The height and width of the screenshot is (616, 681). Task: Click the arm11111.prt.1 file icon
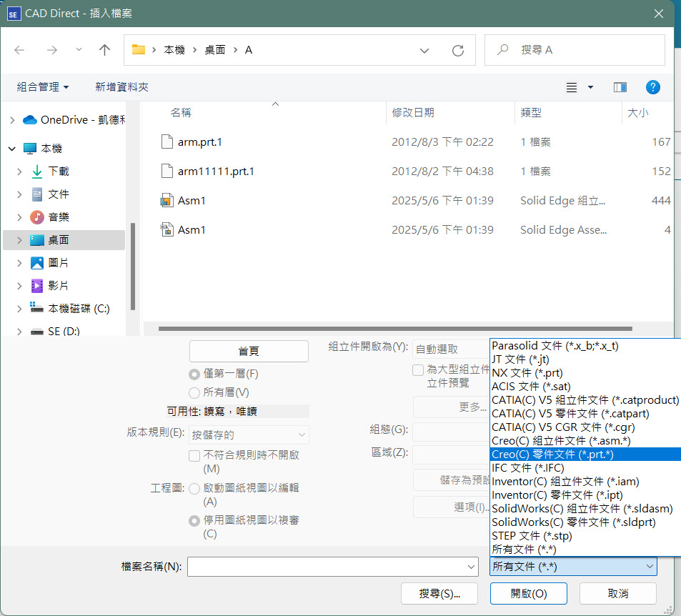coord(167,172)
